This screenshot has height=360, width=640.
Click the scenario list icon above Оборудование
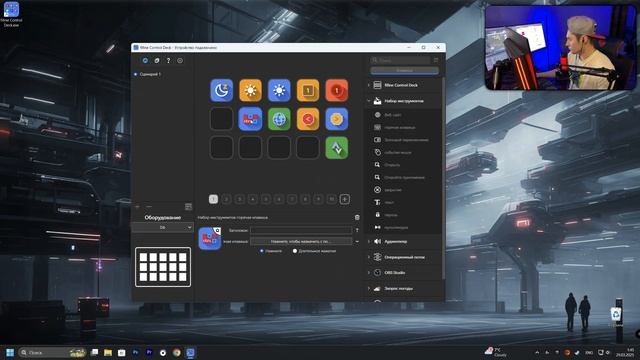188,207
